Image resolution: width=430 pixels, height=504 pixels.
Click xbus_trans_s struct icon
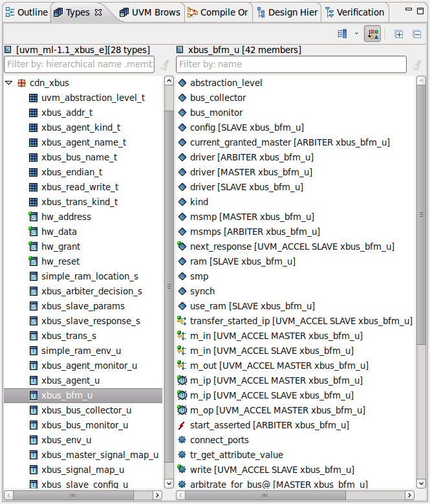[33, 336]
